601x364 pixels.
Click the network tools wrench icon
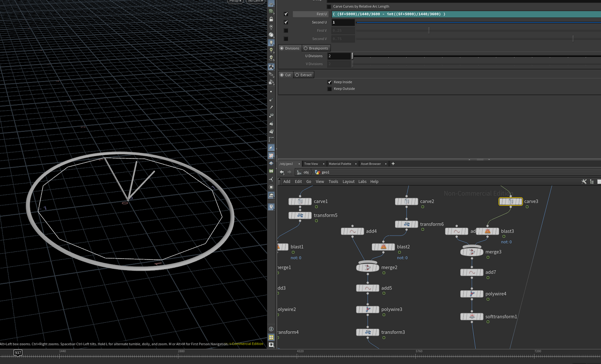pos(584,182)
